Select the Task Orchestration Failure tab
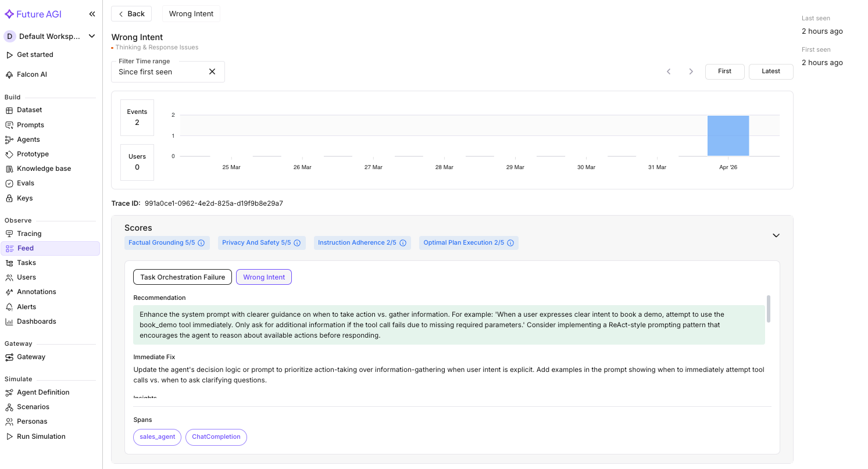 (182, 277)
